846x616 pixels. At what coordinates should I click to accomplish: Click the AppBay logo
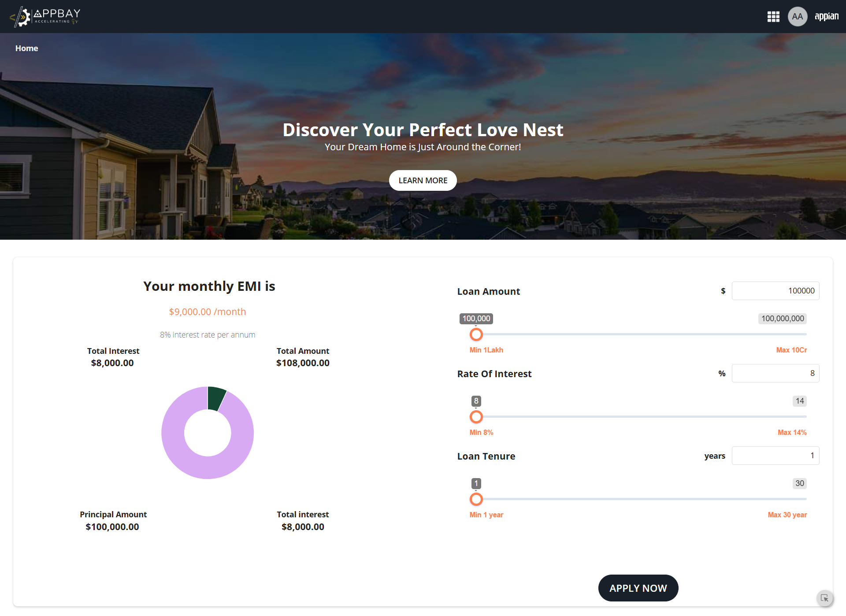click(x=45, y=17)
